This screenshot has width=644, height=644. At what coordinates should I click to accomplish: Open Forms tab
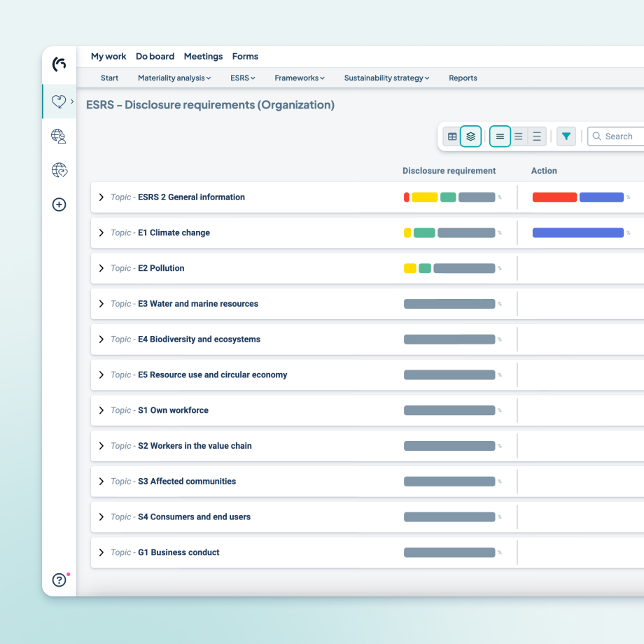[x=245, y=56]
